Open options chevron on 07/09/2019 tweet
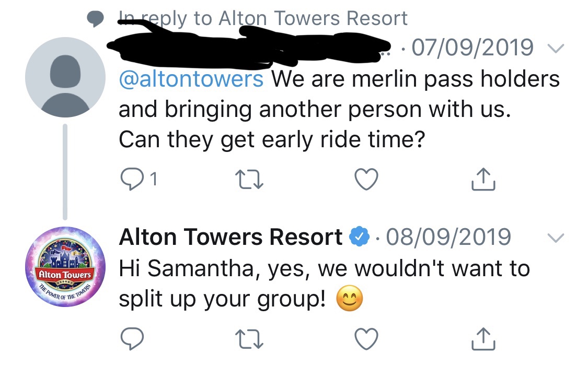Image resolution: width=588 pixels, height=366 pixels. (x=556, y=49)
